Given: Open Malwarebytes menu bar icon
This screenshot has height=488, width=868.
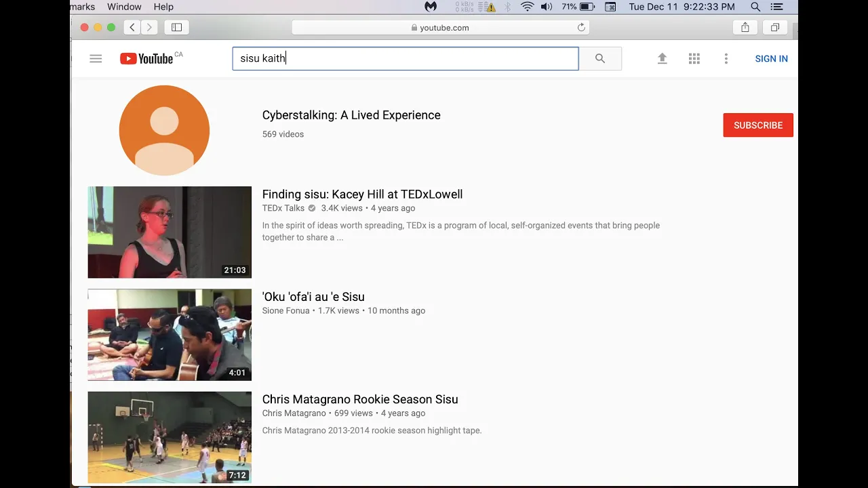Looking at the screenshot, I should tap(431, 7).
